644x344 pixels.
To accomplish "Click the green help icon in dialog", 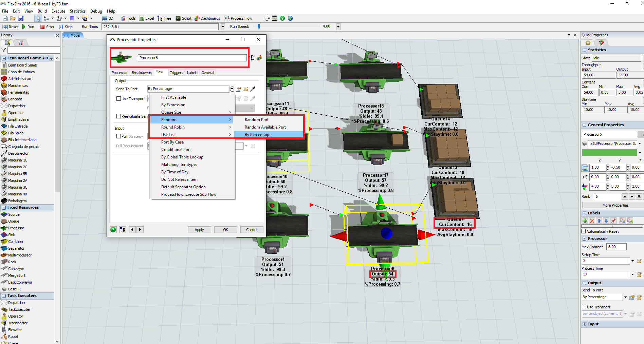I will [x=113, y=230].
